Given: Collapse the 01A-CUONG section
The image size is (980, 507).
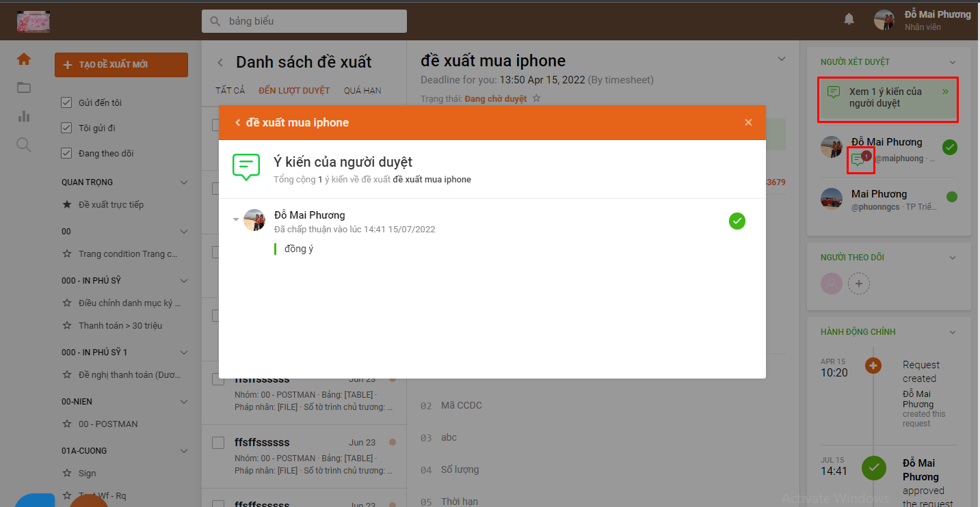Looking at the screenshot, I should pyautogui.click(x=183, y=451).
